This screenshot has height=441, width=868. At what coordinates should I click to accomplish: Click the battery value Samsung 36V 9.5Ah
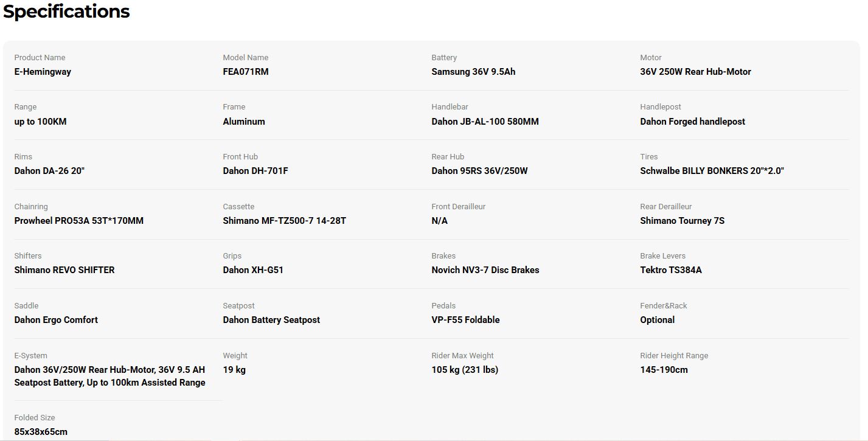coord(473,72)
